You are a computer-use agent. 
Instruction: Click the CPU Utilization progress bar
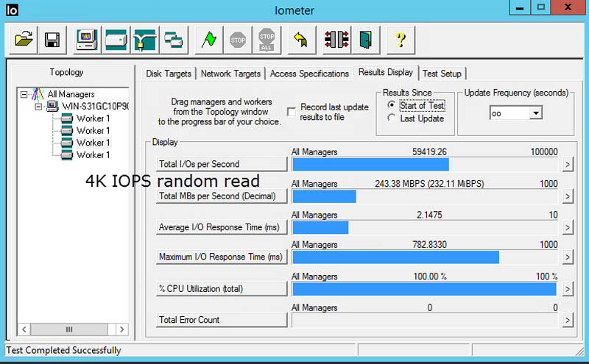[x=425, y=289]
